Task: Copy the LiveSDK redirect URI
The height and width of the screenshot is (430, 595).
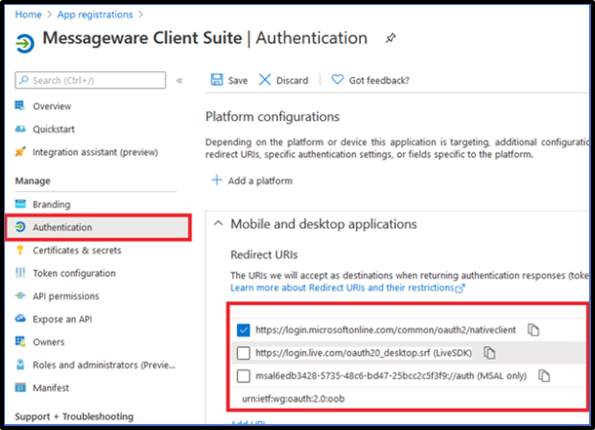Action: (489, 353)
